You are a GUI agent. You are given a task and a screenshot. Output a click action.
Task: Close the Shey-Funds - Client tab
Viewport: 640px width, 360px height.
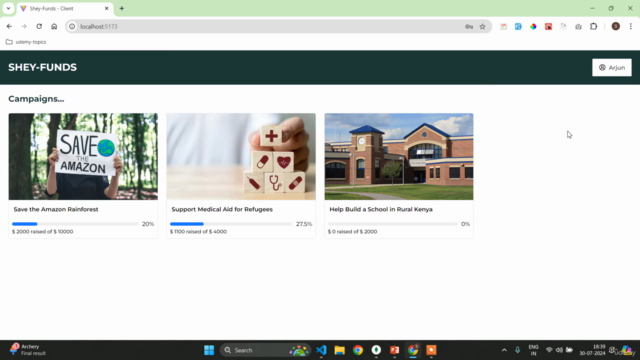(107, 8)
